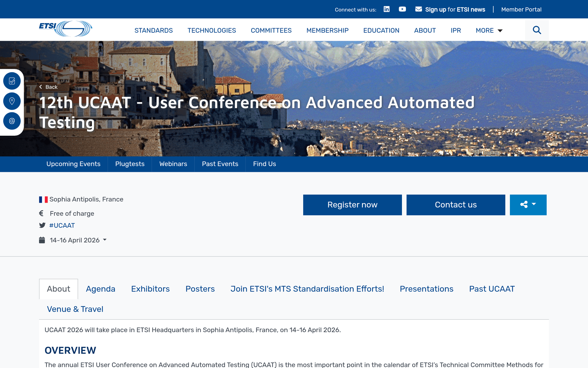The image size is (588, 368).
Task: Switch to the Presentations tab
Action: point(427,289)
